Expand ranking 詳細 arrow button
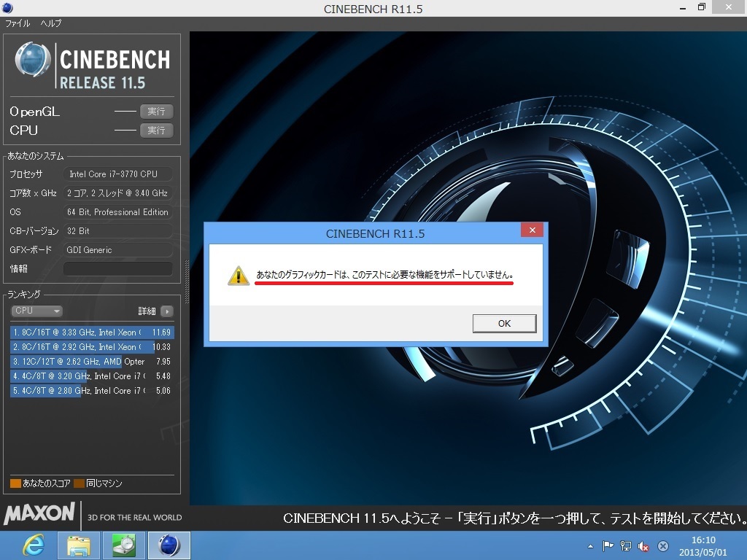This screenshot has width=747, height=560. [x=167, y=311]
